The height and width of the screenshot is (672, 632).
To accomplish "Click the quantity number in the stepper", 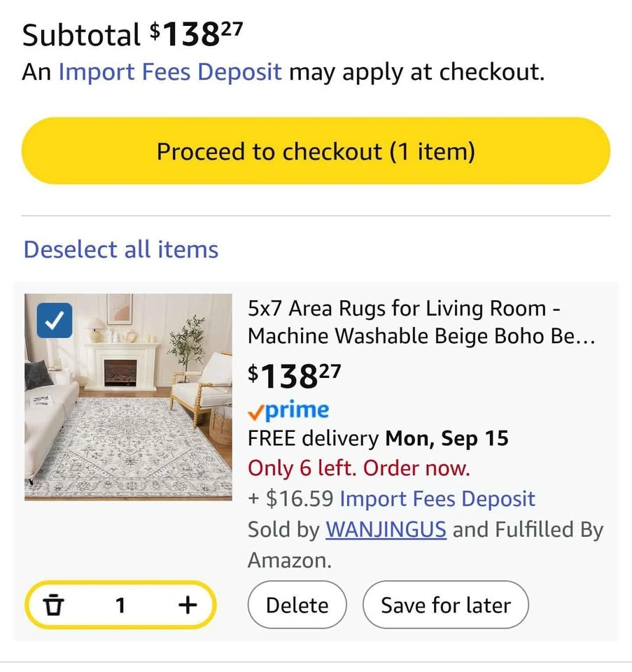I will click(x=120, y=605).
